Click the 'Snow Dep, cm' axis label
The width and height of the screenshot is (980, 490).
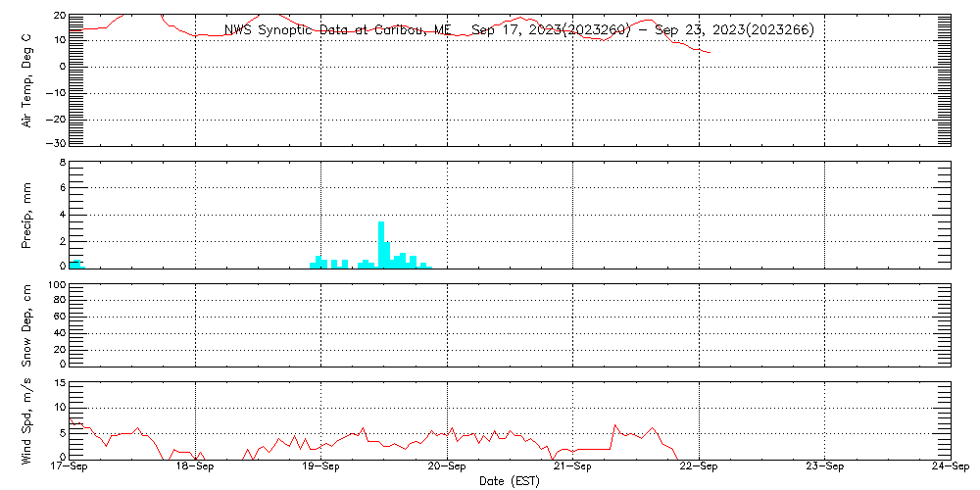point(27,324)
